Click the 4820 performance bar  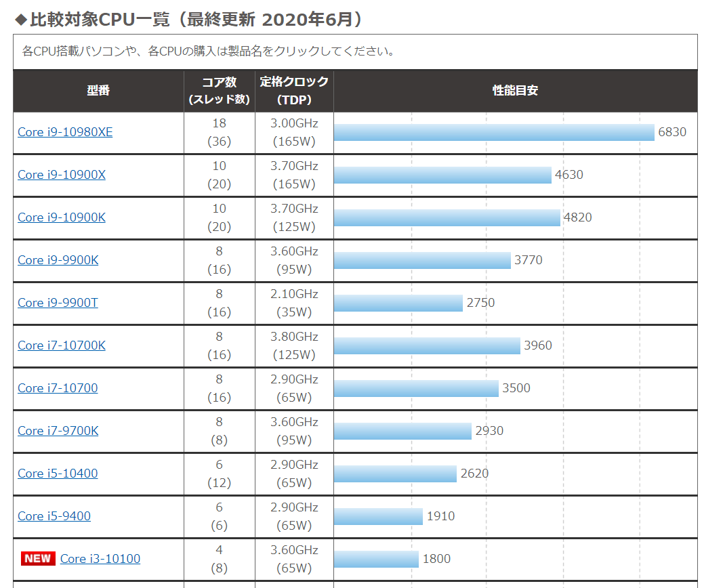pyautogui.click(x=447, y=218)
